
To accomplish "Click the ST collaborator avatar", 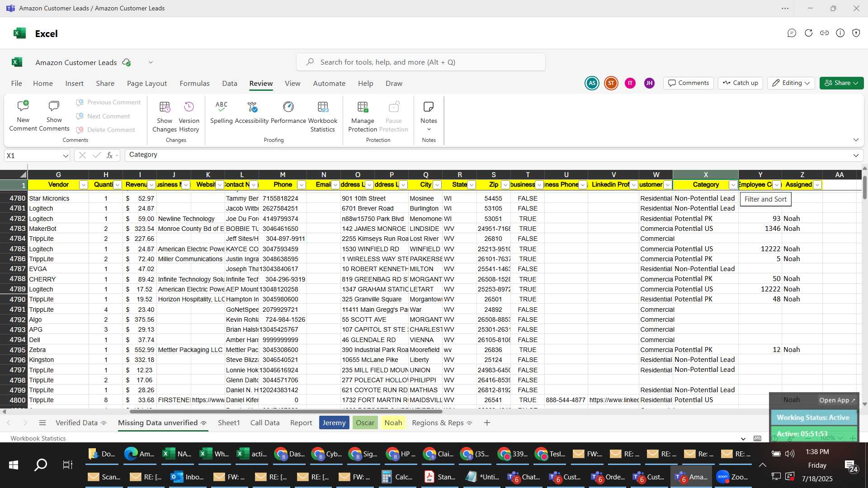I will 611,83.
